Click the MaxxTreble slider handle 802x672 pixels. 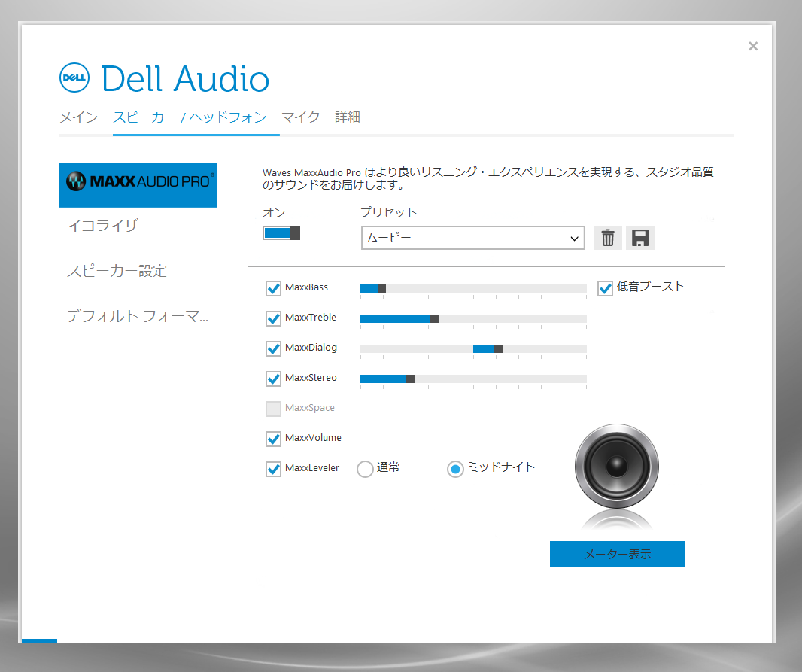(434, 318)
